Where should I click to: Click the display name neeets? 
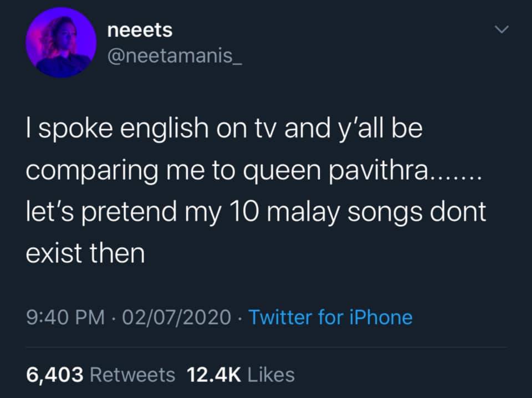pos(140,30)
